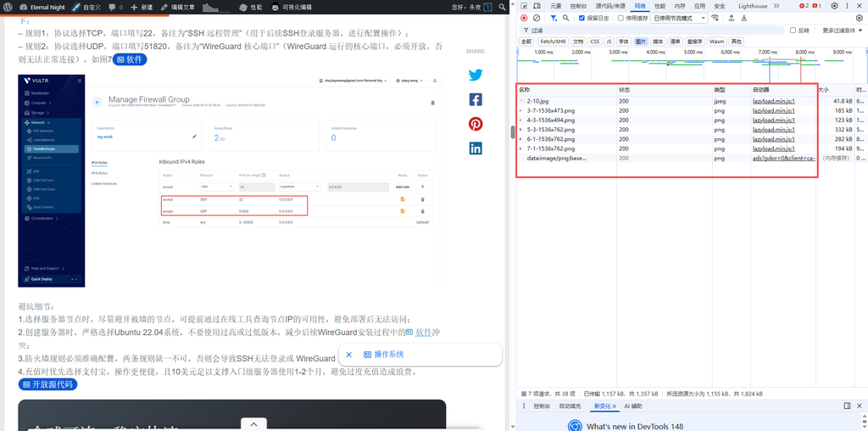Close the DevTools panel
This screenshot has width=868, height=431.
[860, 6]
